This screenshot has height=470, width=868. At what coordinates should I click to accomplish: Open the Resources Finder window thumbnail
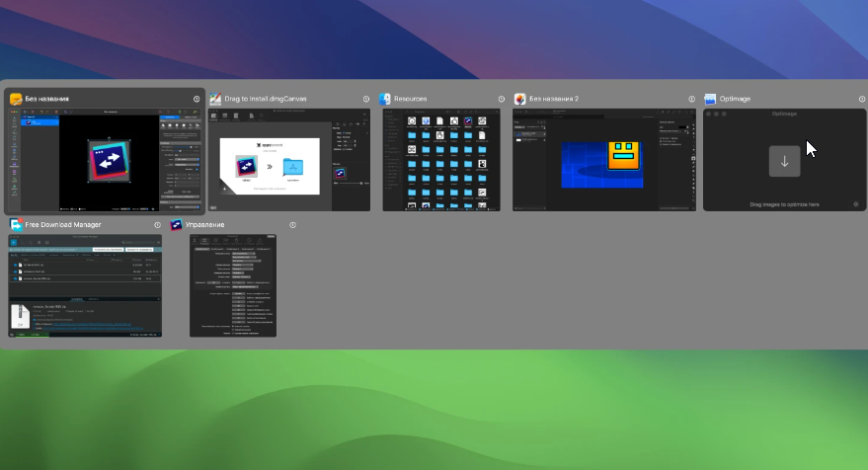coord(441,161)
